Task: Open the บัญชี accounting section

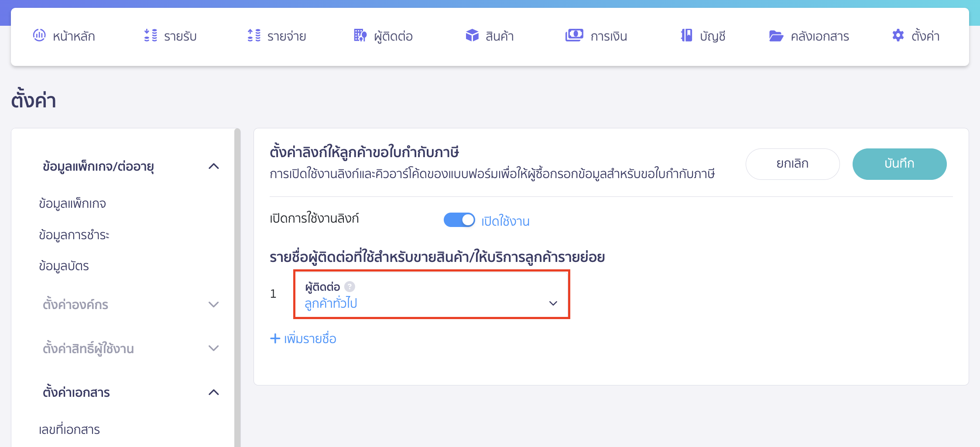Action: coord(702,36)
